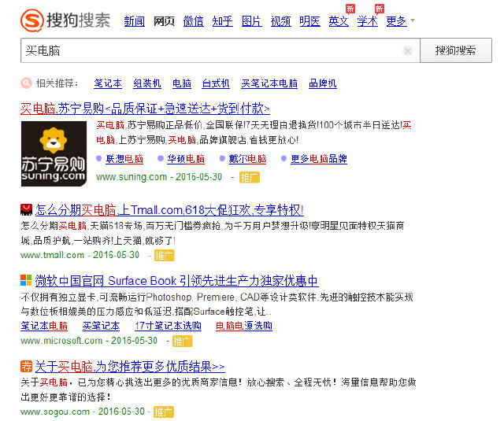The width and height of the screenshot is (504, 421).
Task: Open the 微软中国官网 Surface Book result title
Action: point(176,281)
